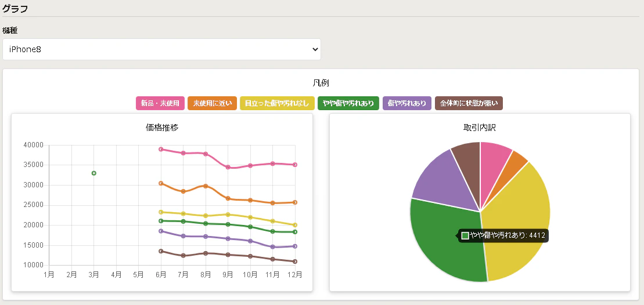Viewport: 644px width, 305px height.
Task: Click the purple line point at 11月
Action: point(273,247)
